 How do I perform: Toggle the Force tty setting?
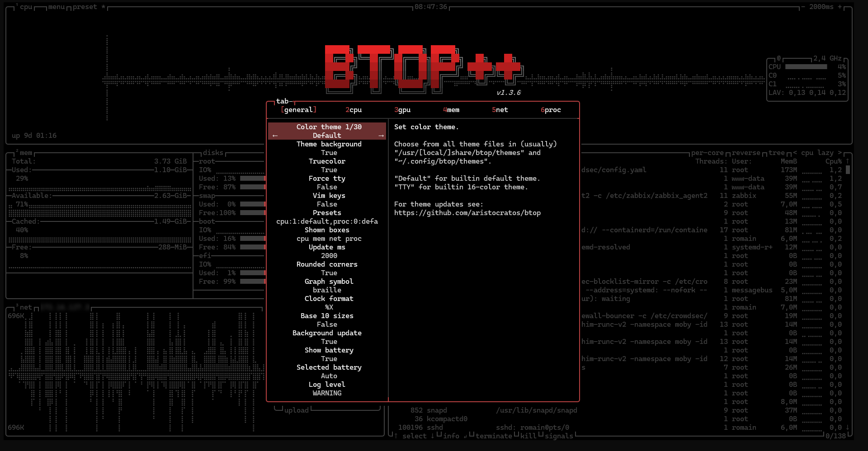coord(327,183)
